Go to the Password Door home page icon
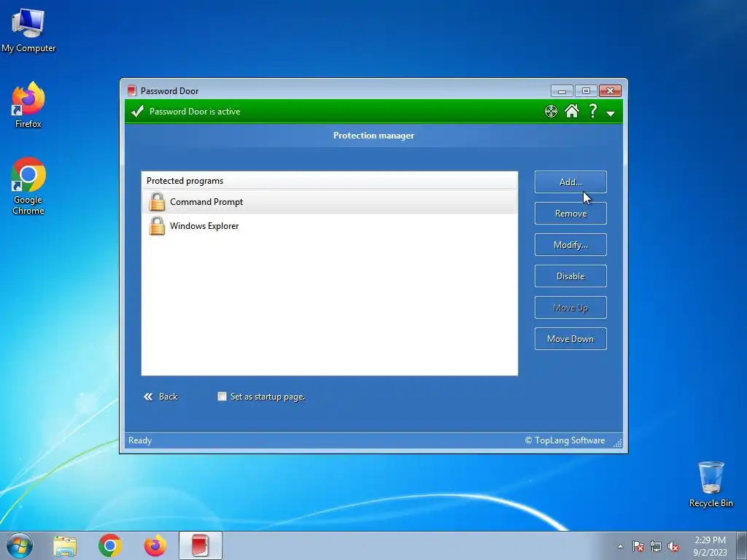This screenshot has width=747, height=560. (572, 111)
